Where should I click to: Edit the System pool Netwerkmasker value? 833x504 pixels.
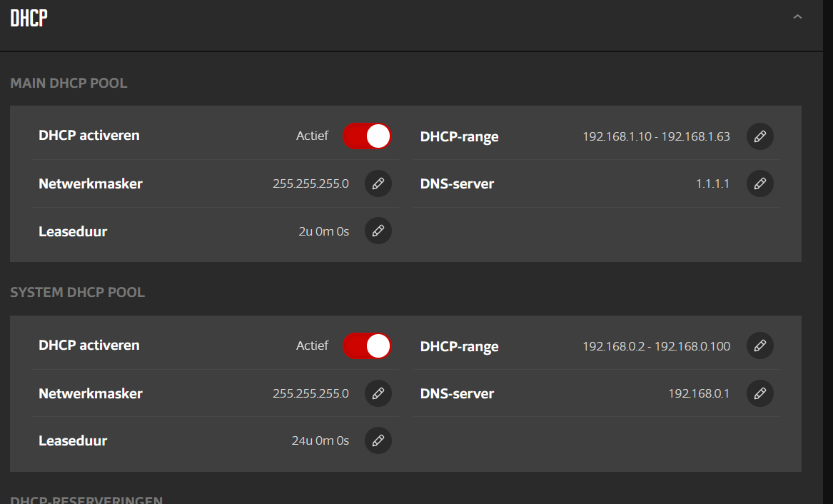coord(378,393)
